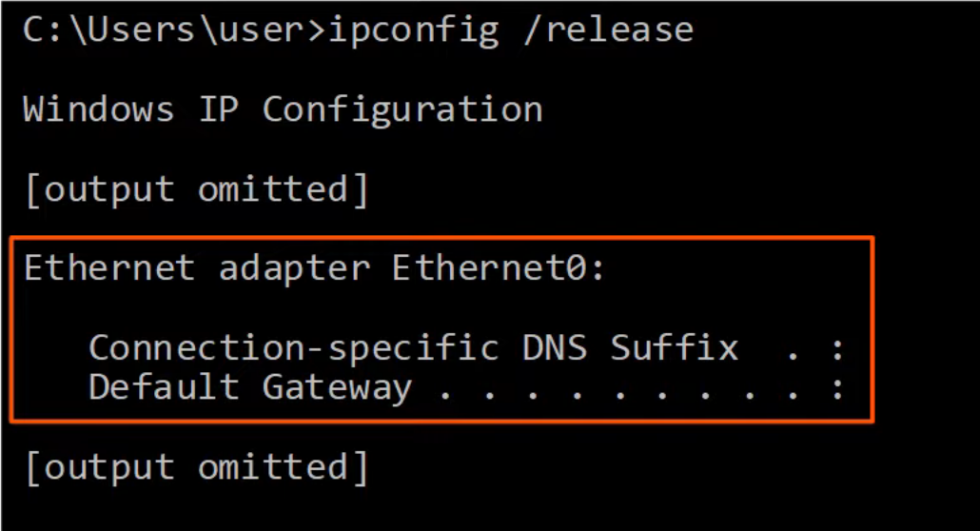
Task: Click the output omitted text above the orange box
Action: [196, 188]
